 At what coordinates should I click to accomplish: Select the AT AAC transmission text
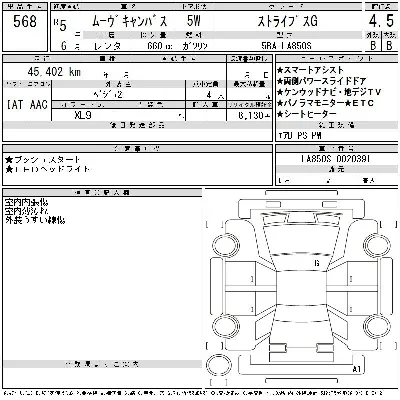(27, 105)
